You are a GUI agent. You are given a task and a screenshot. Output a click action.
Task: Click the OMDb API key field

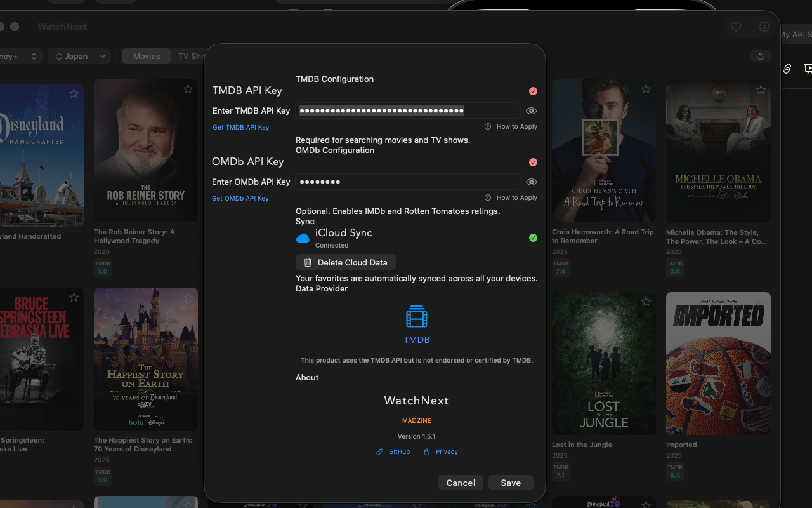pos(408,182)
